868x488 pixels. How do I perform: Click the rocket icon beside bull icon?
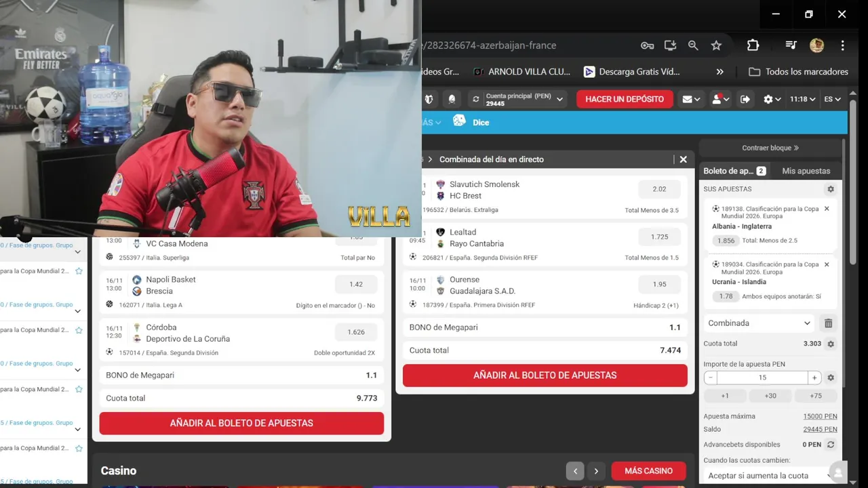(x=452, y=99)
